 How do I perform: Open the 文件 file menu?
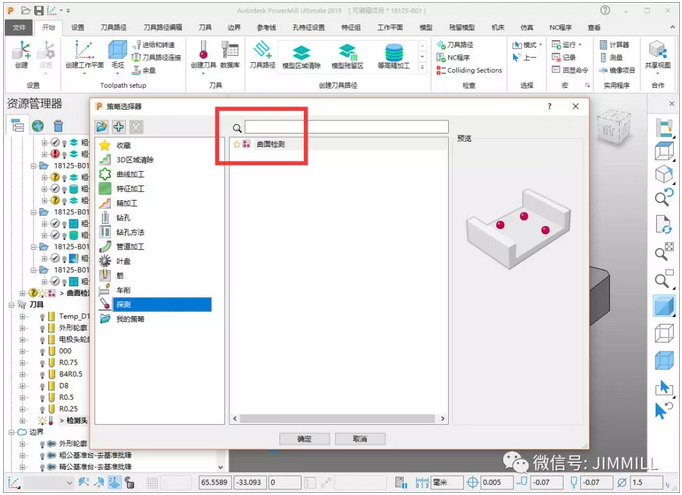pyautogui.click(x=19, y=27)
